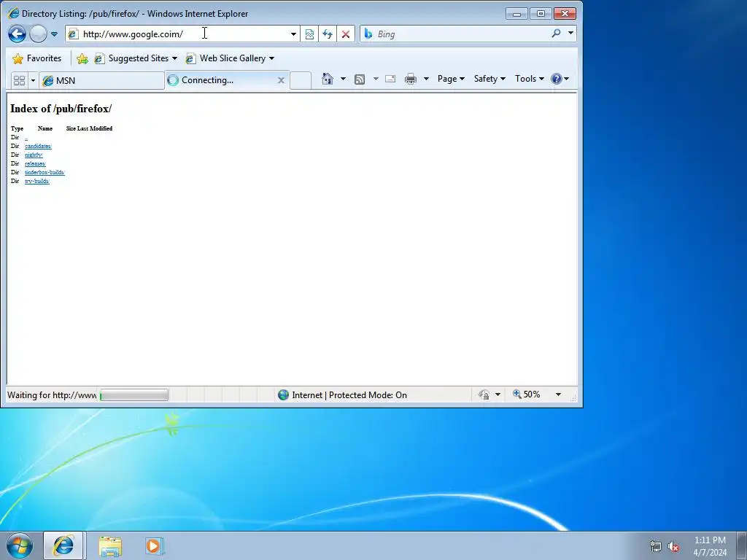This screenshot has height=560, width=747.
Task: Open the Safety menu
Action: pos(489,79)
